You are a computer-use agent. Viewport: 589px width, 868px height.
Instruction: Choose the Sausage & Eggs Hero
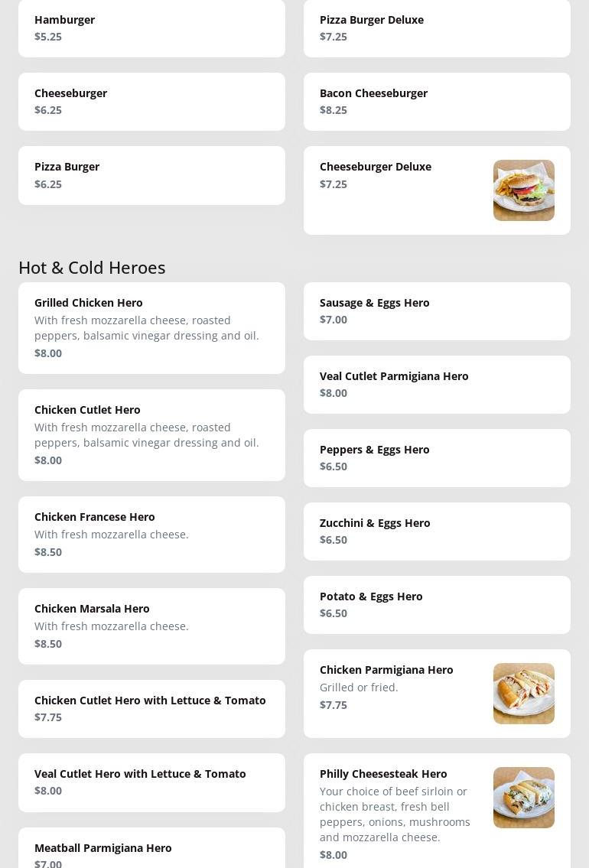pyautogui.click(x=437, y=310)
